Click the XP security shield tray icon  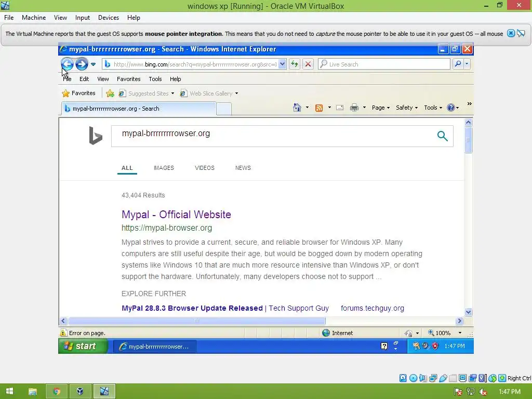(435, 346)
